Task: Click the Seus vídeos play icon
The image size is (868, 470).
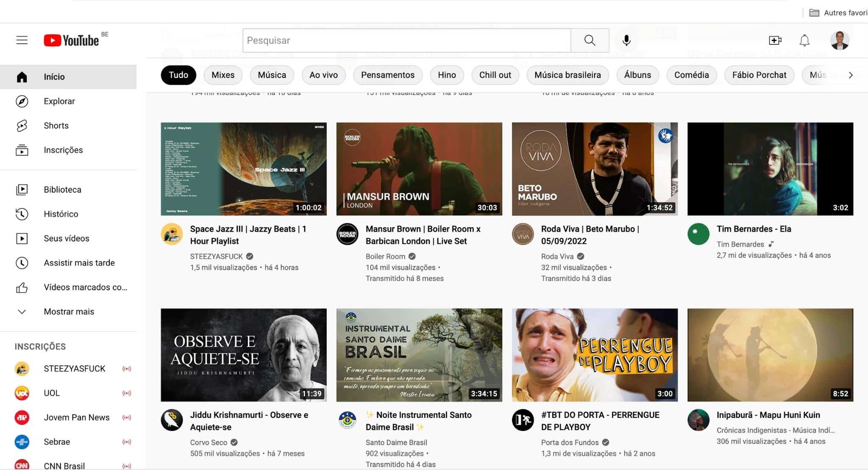Action: click(x=22, y=238)
